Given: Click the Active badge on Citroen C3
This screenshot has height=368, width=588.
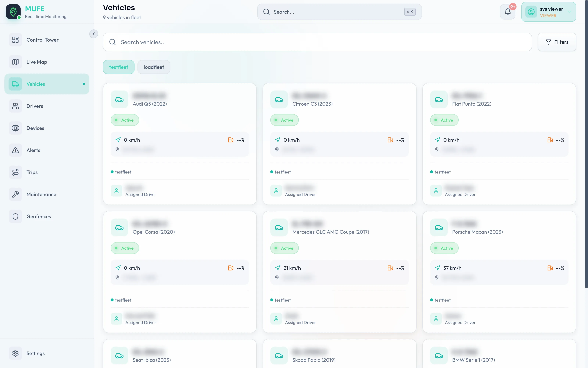Looking at the screenshot, I should coord(284,120).
